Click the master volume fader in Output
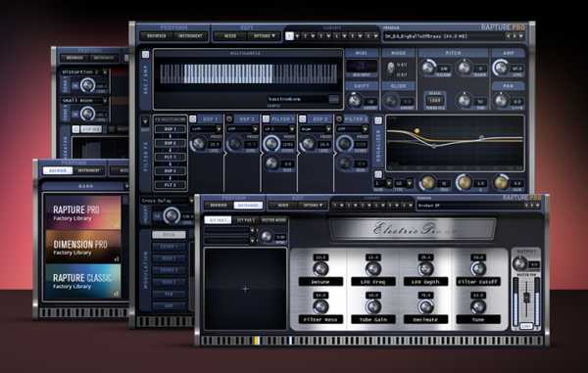 point(526,298)
